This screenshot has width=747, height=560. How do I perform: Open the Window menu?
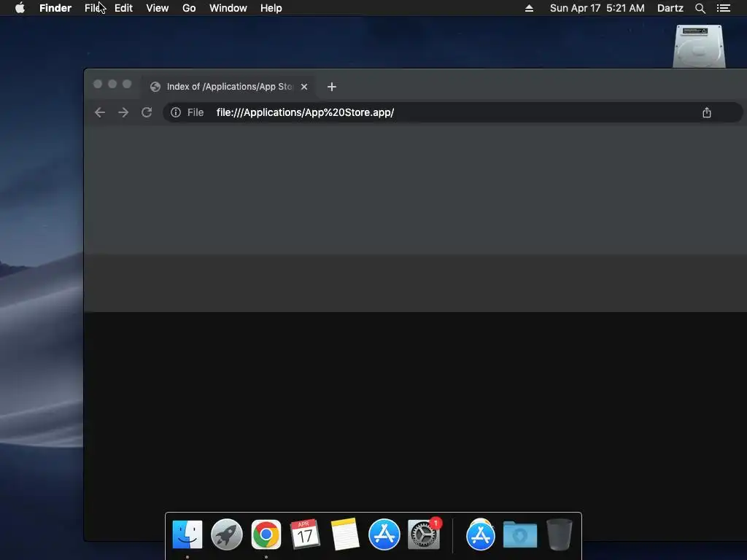pos(228,8)
